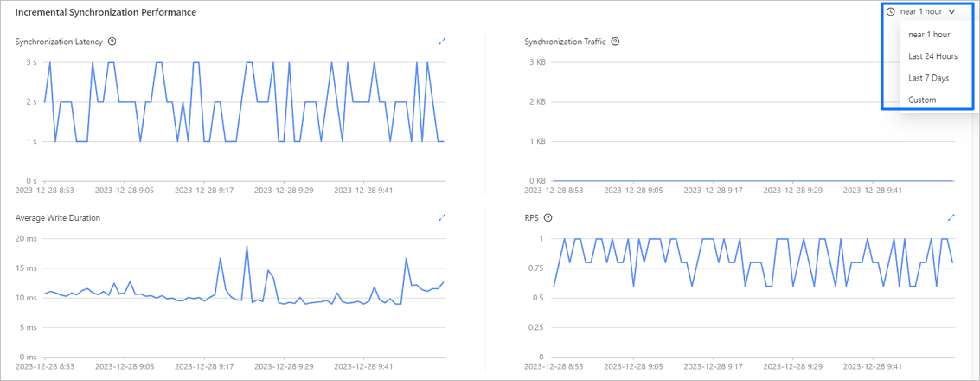Click the '3 s' latency axis label
Viewport: 980px width, 381px height.
click(x=30, y=62)
